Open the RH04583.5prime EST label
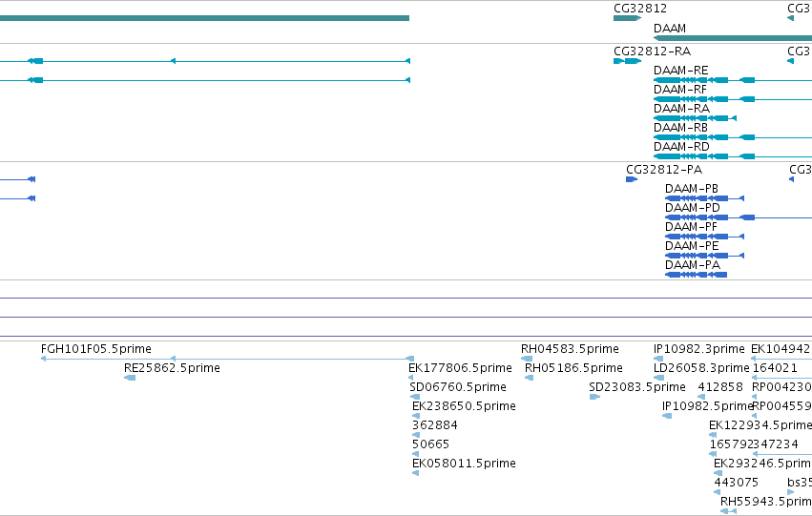 570,349
